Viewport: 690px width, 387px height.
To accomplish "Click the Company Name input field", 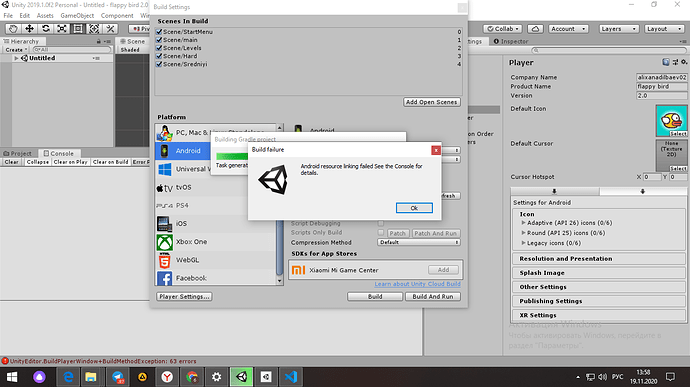I will 661,77.
